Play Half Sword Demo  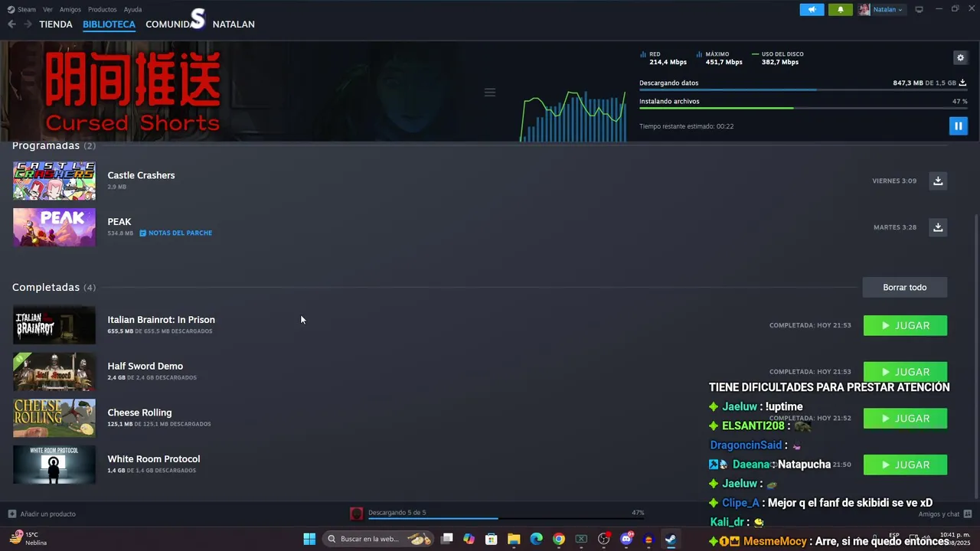point(905,371)
